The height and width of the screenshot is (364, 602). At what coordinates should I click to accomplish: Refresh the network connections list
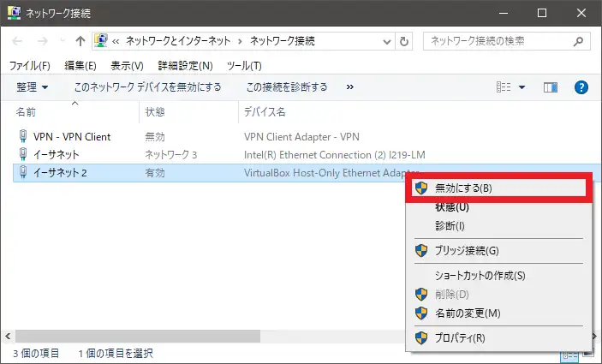404,41
